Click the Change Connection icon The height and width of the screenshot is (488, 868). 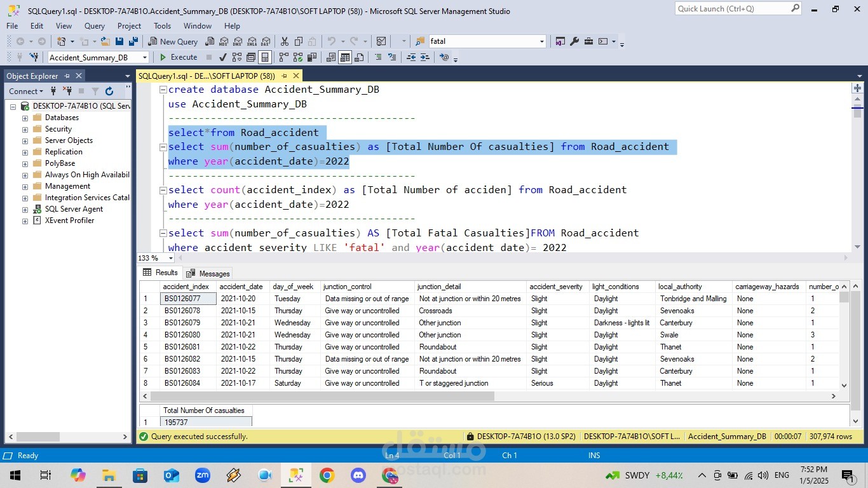pos(34,57)
